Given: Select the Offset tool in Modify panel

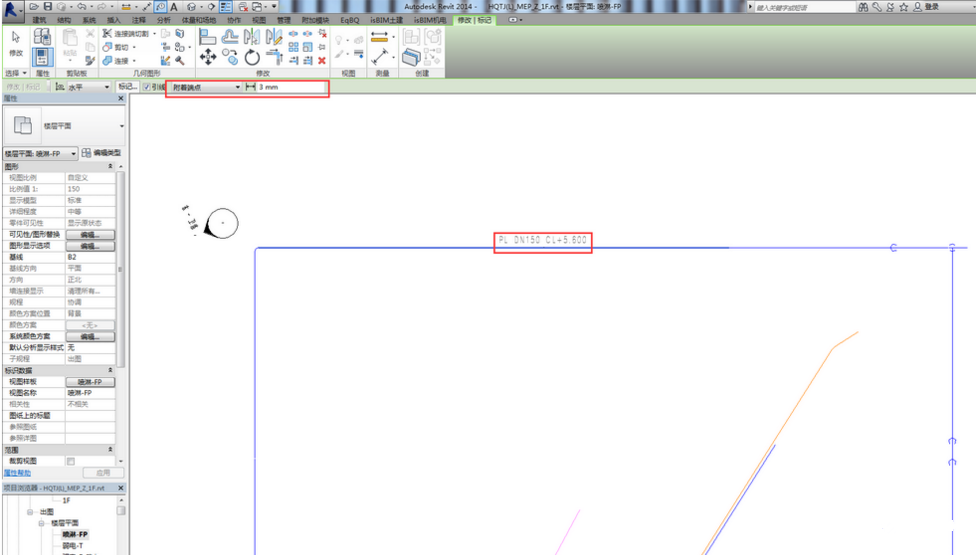Looking at the screenshot, I should pos(229,37).
